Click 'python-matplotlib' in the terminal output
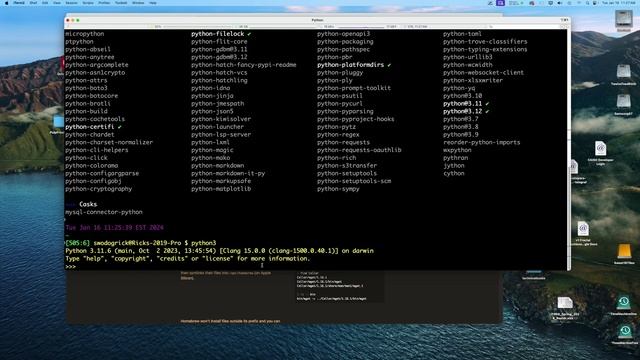This screenshot has width=640, height=360. 221,189
